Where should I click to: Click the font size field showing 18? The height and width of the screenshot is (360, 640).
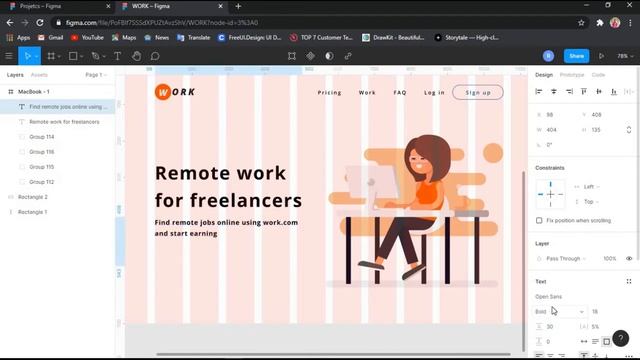(x=595, y=311)
